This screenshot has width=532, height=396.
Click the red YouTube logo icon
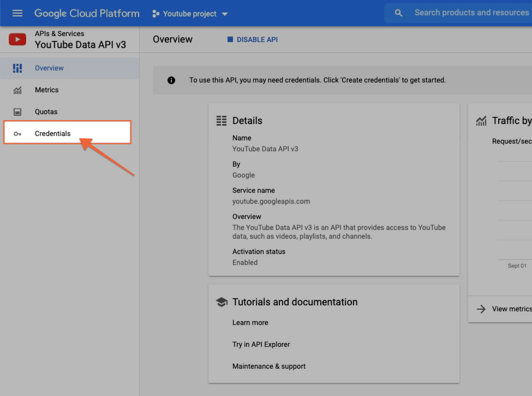pyautogui.click(x=17, y=39)
